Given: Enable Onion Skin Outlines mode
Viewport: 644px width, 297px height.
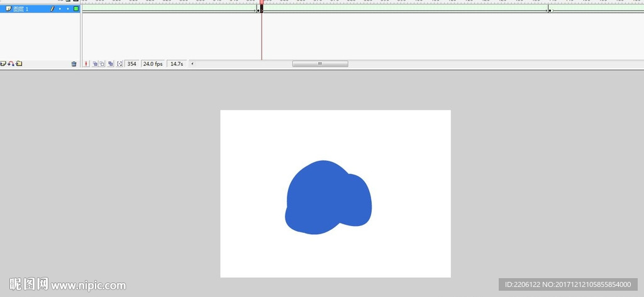Looking at the screenshot, I should pyautogui.click(x=102, y=63).
